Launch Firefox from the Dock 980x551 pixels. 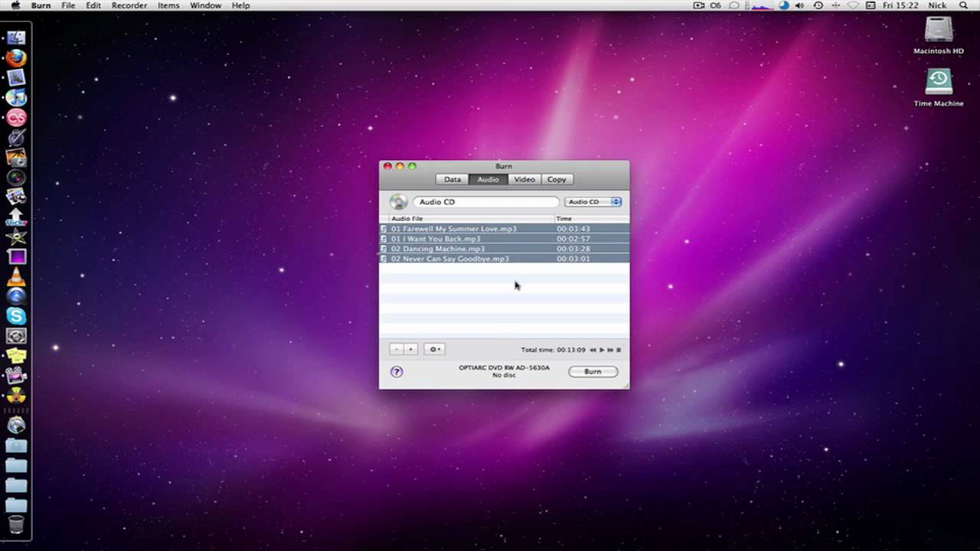coord(16,57)
